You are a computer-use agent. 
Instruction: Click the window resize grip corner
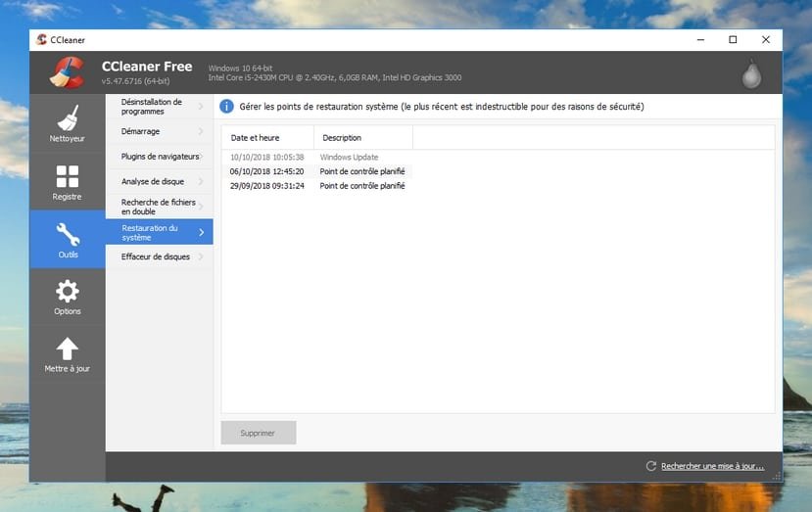point(777,477)
